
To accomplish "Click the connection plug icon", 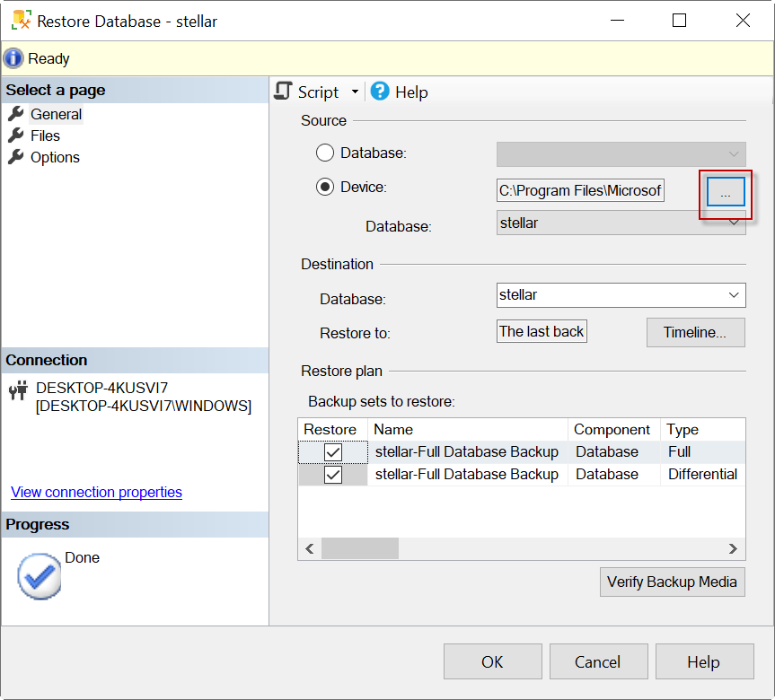I will (x=18, y=390).
